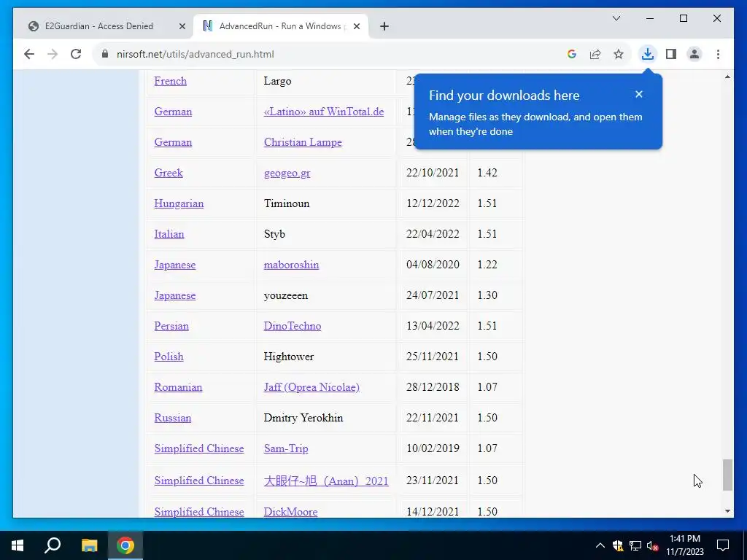Close the AdvancedRun tab
747x560 pixels.
(x=357, y=27)
